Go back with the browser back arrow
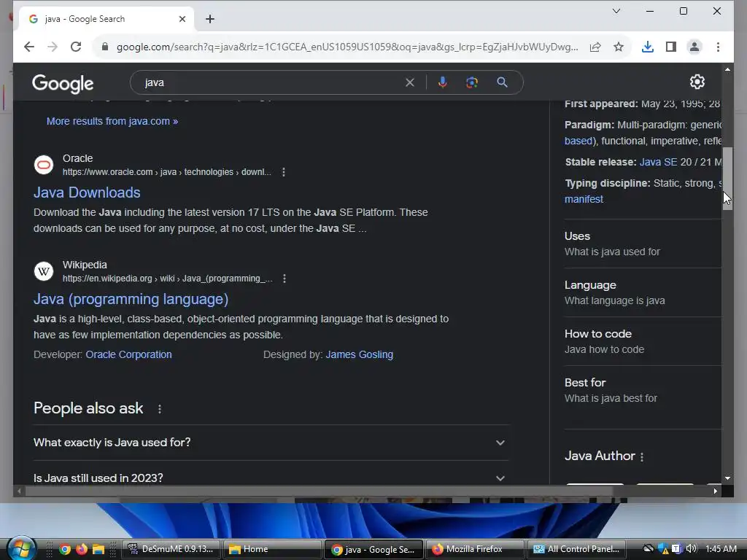 [x=29, y=47]
